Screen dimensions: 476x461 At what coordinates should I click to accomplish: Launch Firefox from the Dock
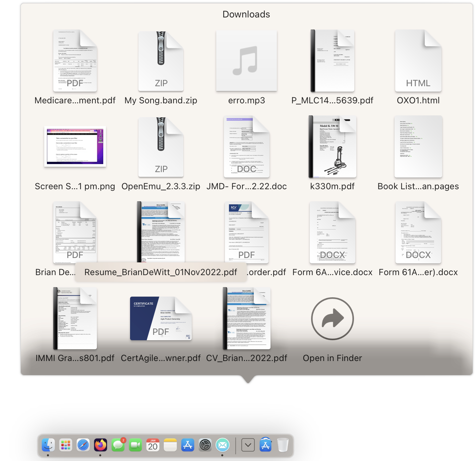pyautogui.click(x=101, y=445)
